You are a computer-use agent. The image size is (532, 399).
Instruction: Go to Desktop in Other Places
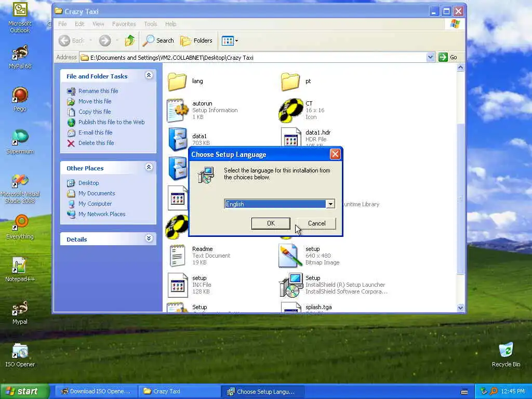click(x=88, y=183)
